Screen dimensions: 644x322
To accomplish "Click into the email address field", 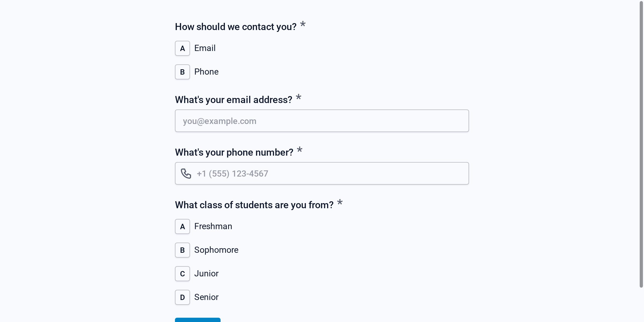I will point(322,121).
